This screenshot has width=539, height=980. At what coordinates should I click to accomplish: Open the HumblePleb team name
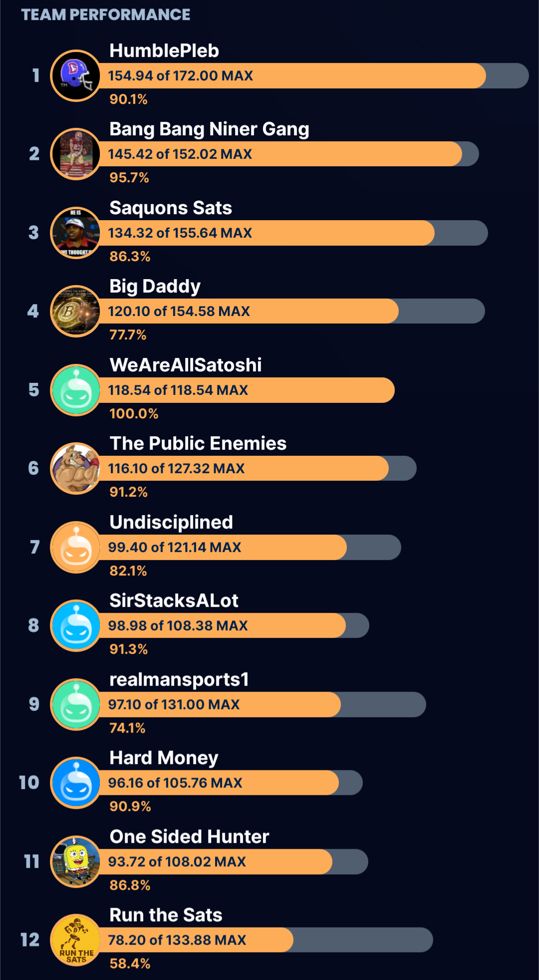[164, 51]
